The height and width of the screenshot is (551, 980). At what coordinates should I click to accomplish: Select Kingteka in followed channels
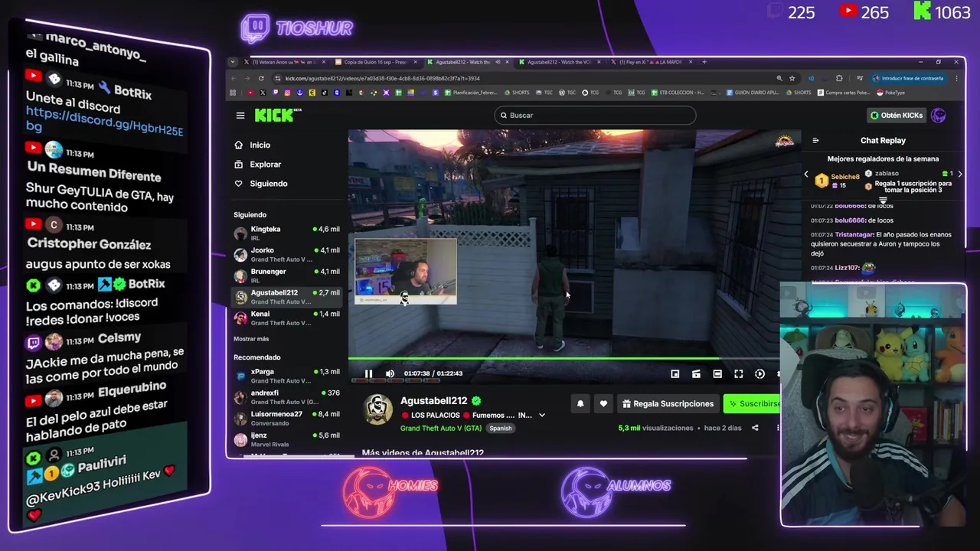[x=287, y=233]
